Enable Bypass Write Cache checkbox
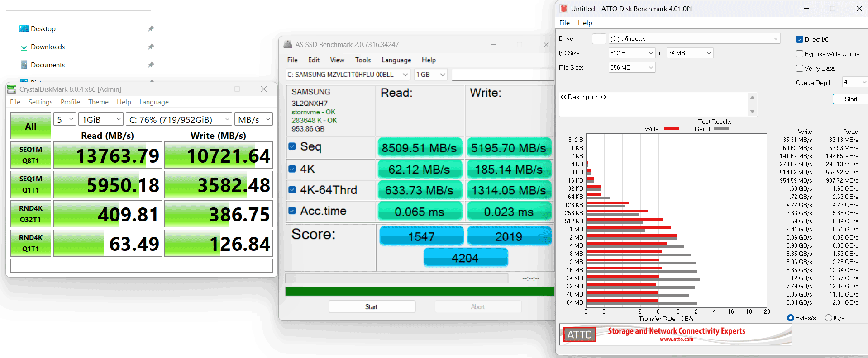 click(800, 54)
